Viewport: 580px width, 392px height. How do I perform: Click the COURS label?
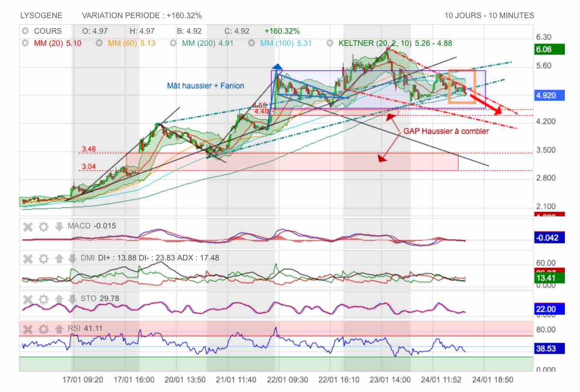point(48,31)
